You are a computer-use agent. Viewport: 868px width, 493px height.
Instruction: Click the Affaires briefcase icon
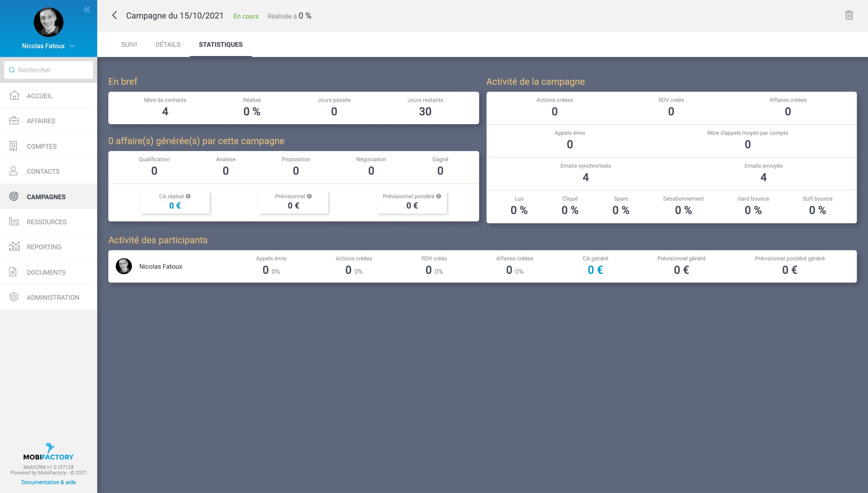[x=14, y=121]
